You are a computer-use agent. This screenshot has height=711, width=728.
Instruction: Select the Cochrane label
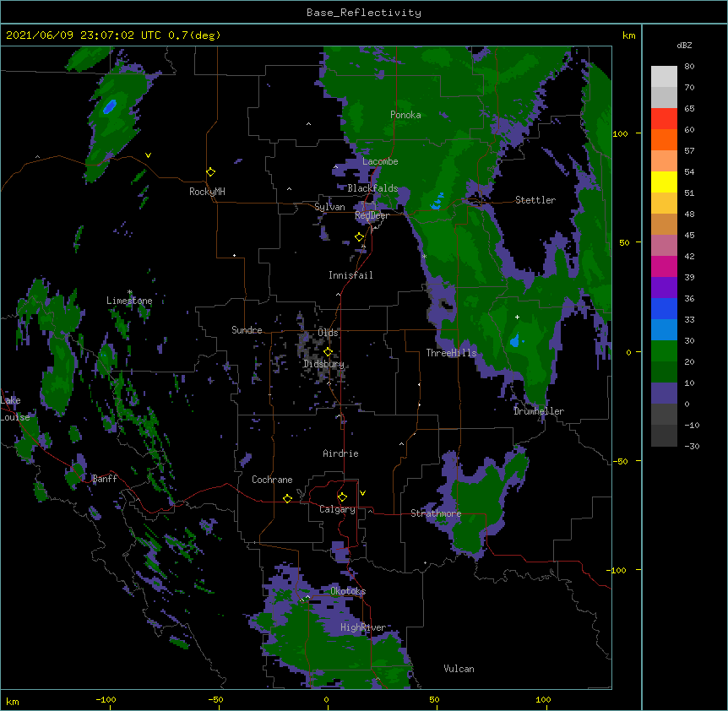[272, 480]
